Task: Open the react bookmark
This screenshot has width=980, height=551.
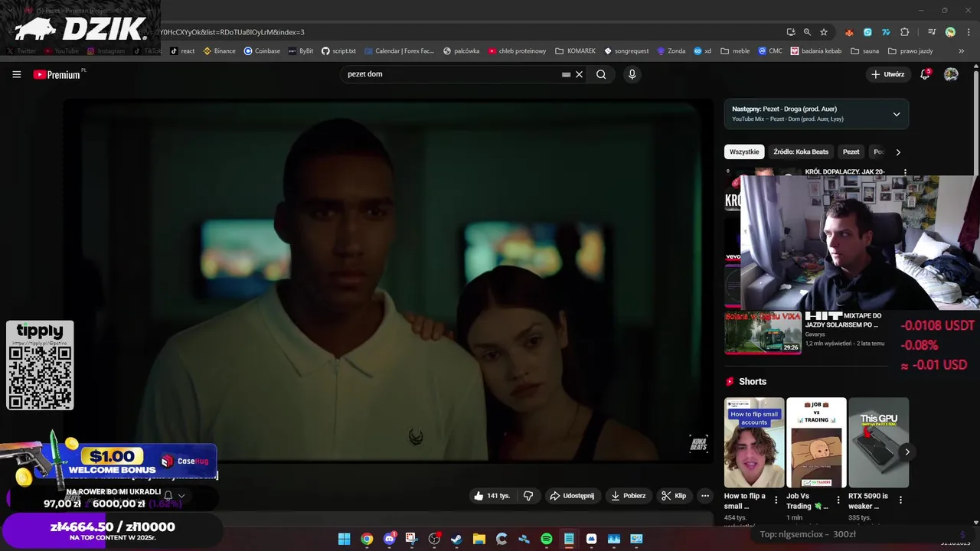Action: 182,51
